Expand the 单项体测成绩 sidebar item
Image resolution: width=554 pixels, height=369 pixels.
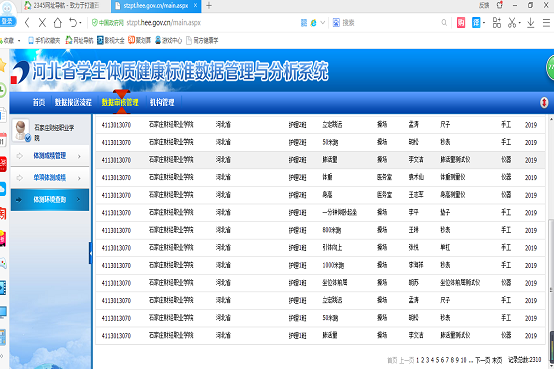coord(50,177)
